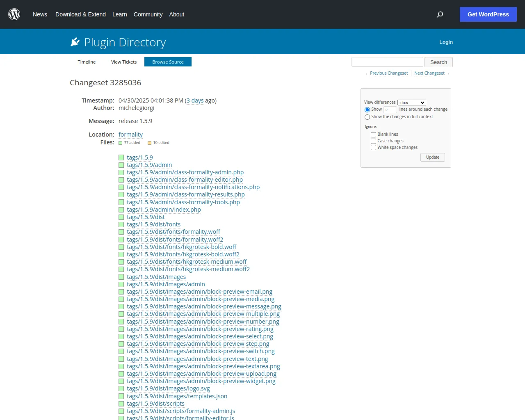525x420 pixels.
Task: Open the About menu
Action: pos(177,14)
